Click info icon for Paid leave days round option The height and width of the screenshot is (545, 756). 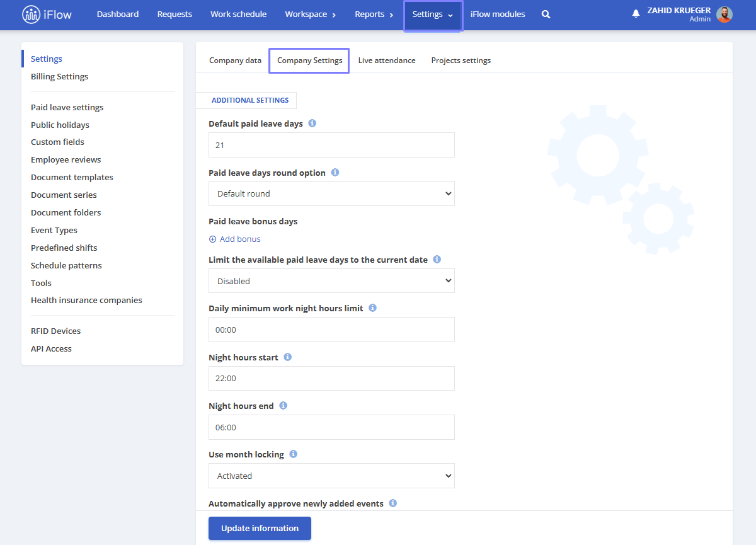[x=335, y=172]
